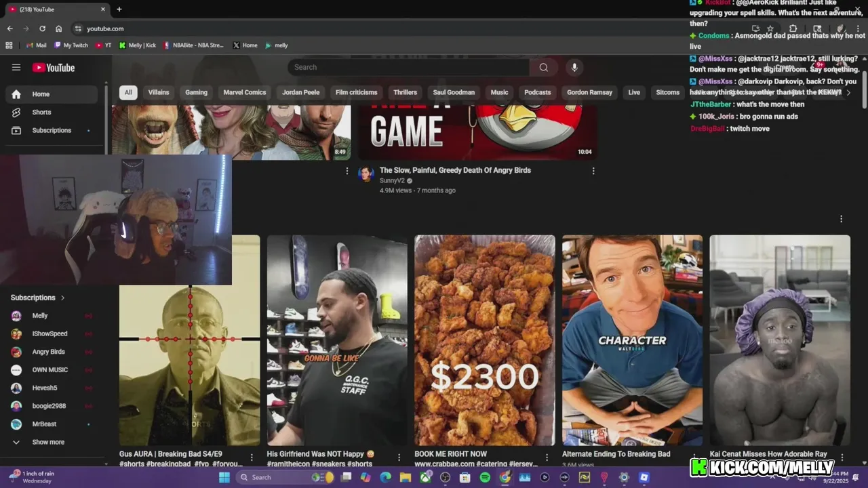This screenshot has width=868, height=488.
Task: Open Microsoft Store from the taskbar
Action: (x=465, y=477)
